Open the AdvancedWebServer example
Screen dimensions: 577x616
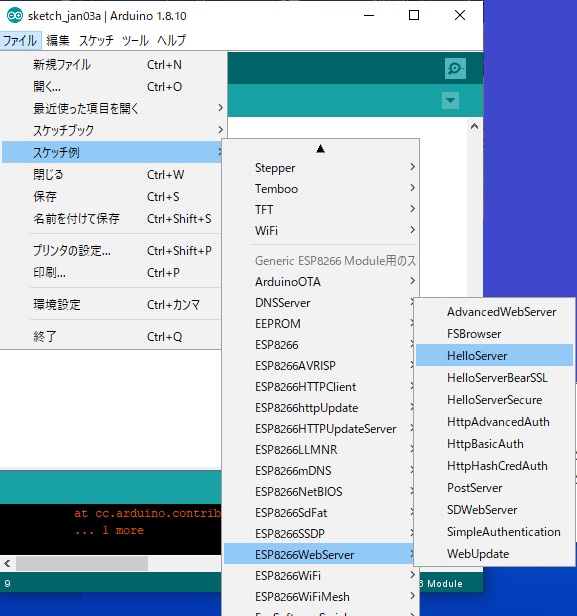(495, 312)
